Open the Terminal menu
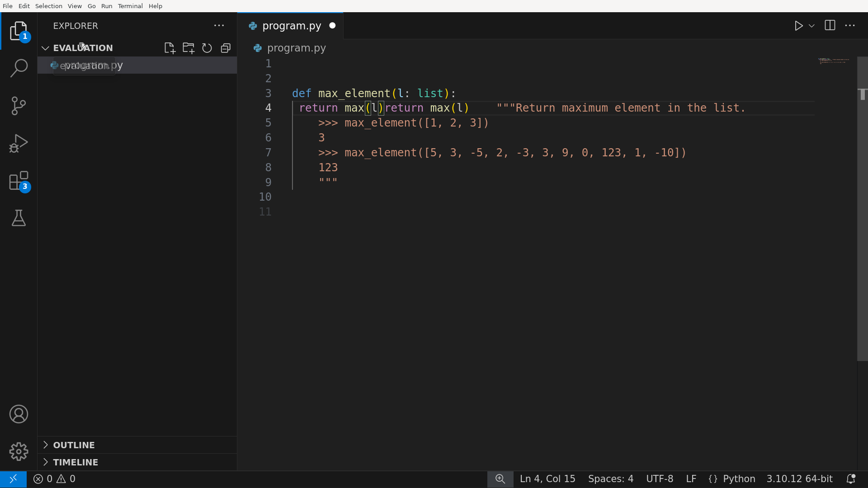 tap(130, 6)
